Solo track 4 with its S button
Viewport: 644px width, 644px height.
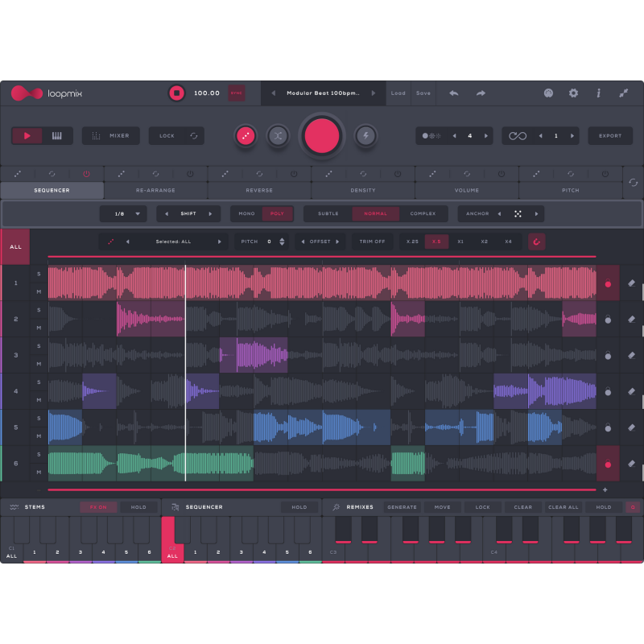(39, 382)
